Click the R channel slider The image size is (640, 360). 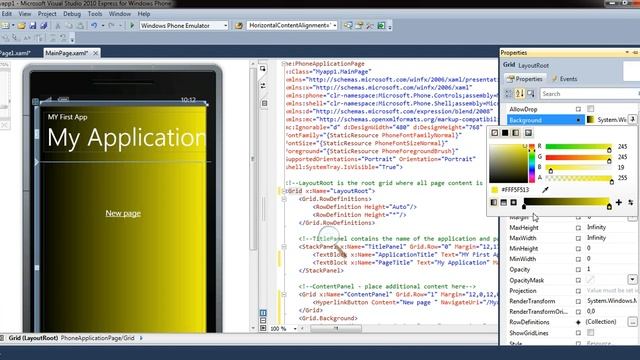coord(578,147)
